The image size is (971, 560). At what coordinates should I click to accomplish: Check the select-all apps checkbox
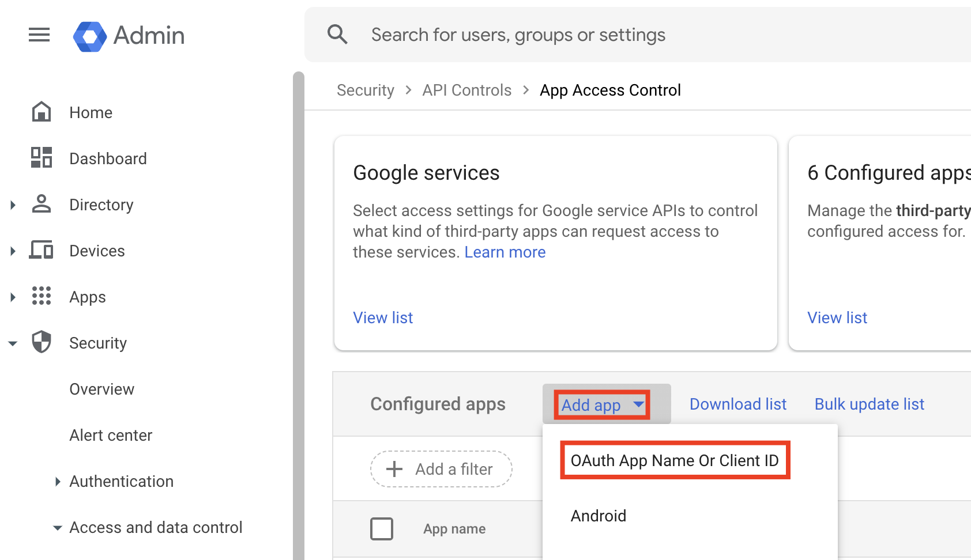(382, 528)
